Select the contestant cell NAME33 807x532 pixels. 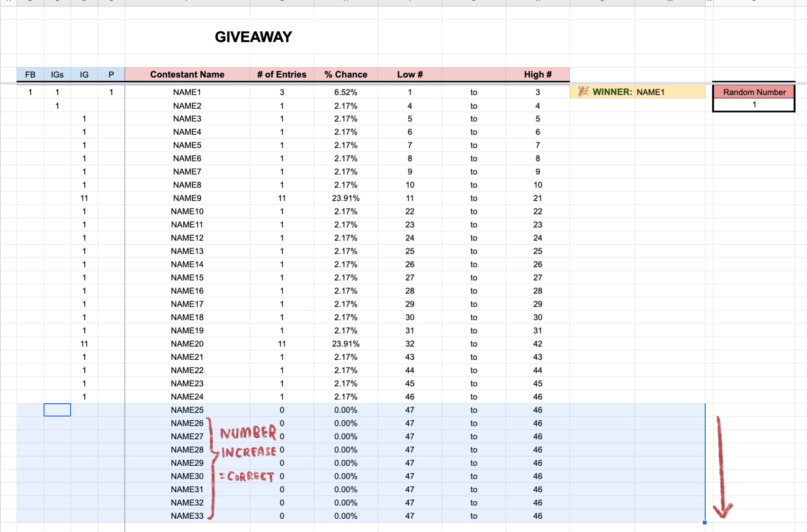(x=187, y=516)
